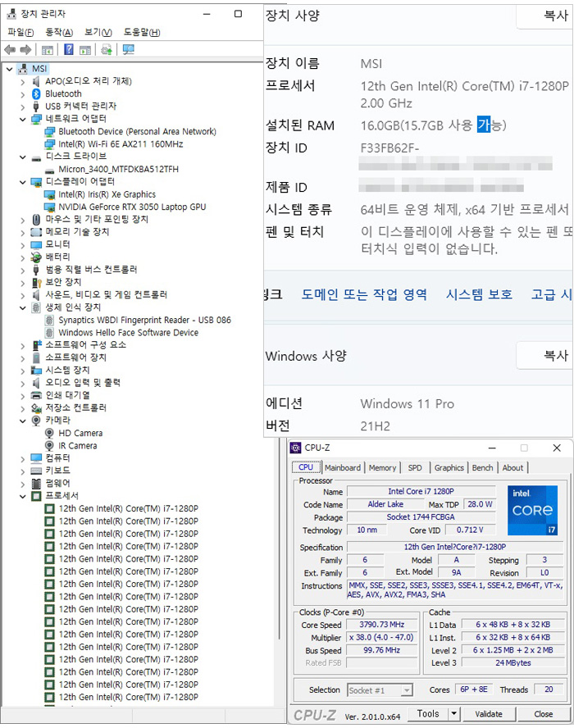Select the IR Camera device icon
This screenshot has width=574, height=728.
point(49,446)
